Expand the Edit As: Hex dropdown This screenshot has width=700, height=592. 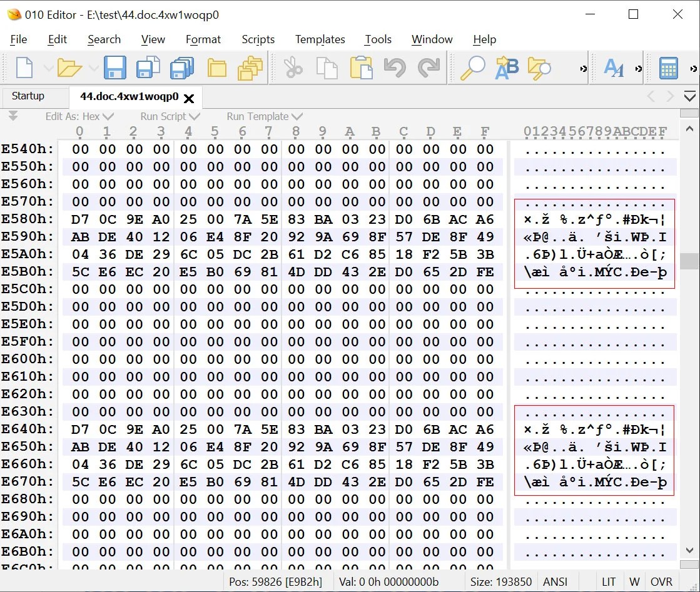coord(79,116)
